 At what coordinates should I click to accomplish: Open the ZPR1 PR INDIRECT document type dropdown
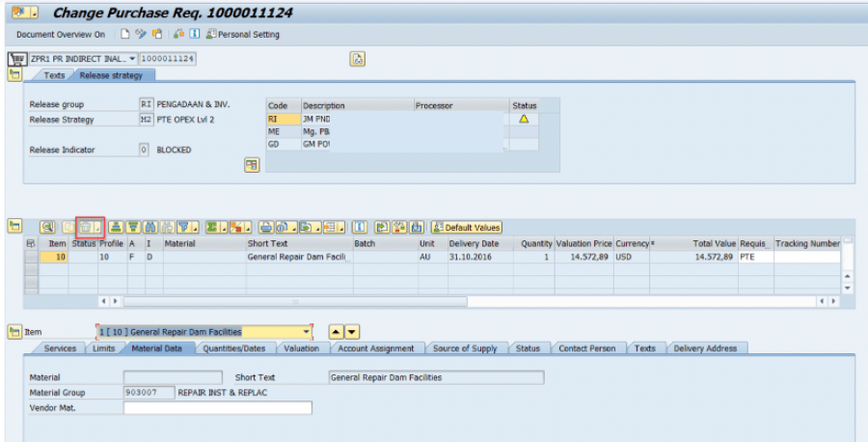click(132, 59)
